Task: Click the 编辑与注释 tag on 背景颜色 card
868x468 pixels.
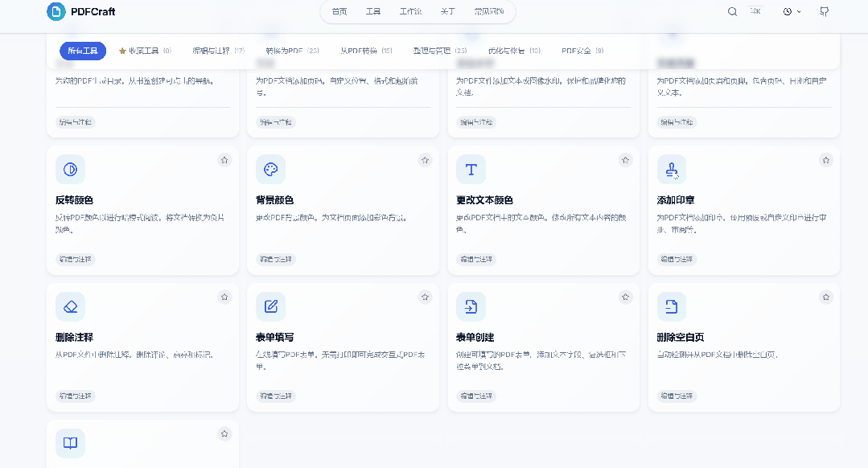Action: pyautogui.click(x=276, y=260)
